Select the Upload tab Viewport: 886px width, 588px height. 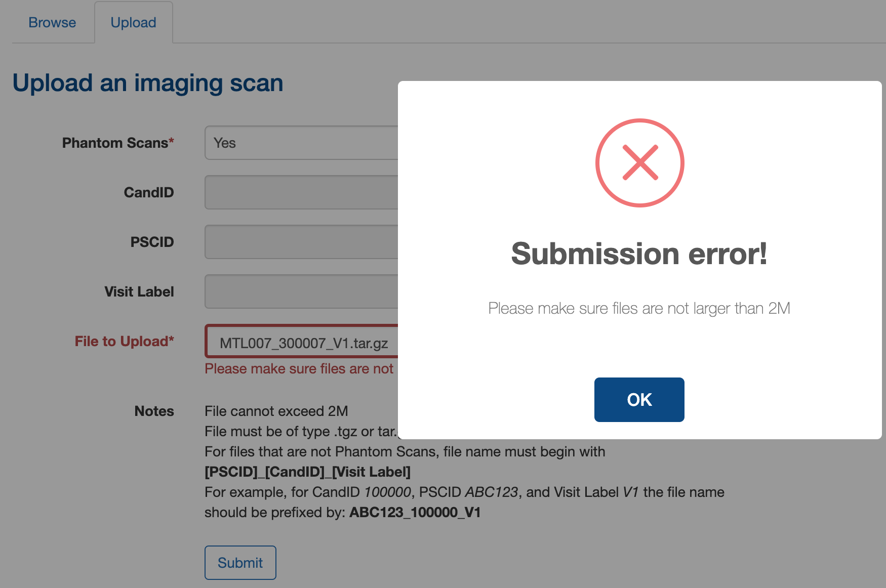134,22
